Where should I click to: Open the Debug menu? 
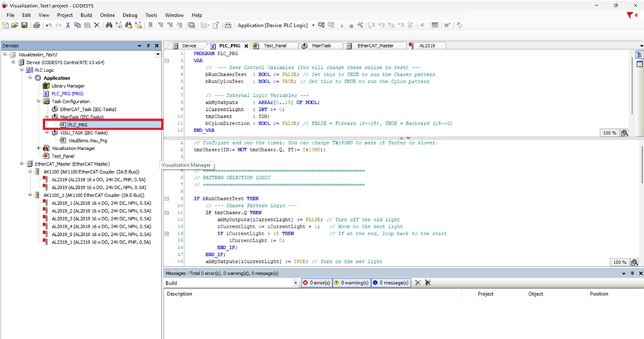point(130,15)
